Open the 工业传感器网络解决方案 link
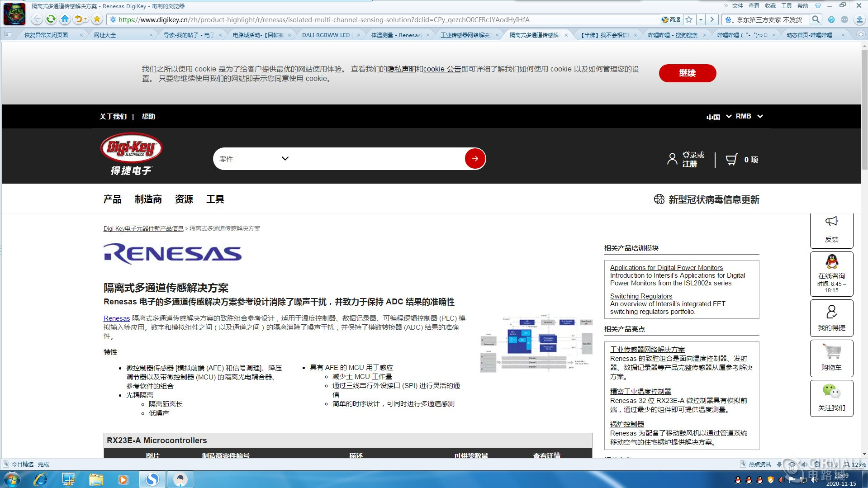Viewport: 868px width, 488px height. click(647, 349)
